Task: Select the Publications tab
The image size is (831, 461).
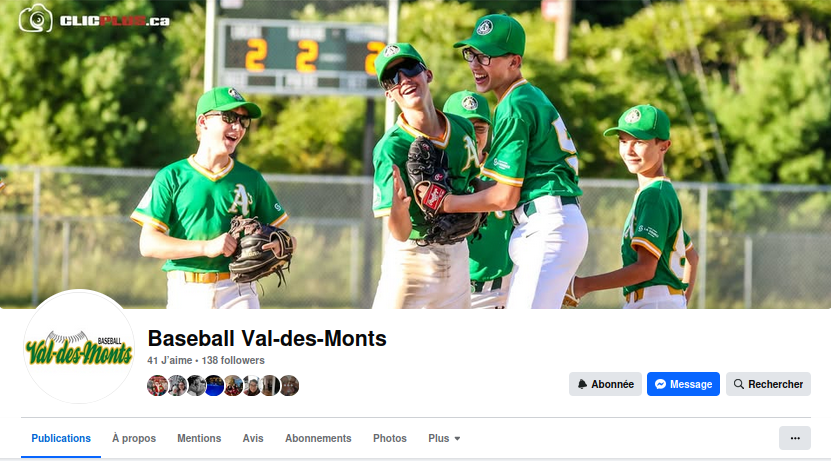Action: pos(61,438)
